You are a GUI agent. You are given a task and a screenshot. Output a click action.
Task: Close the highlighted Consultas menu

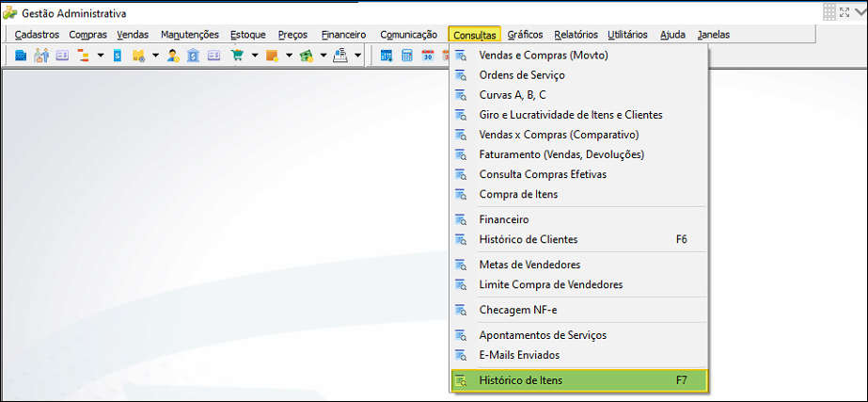coord(474,35)
